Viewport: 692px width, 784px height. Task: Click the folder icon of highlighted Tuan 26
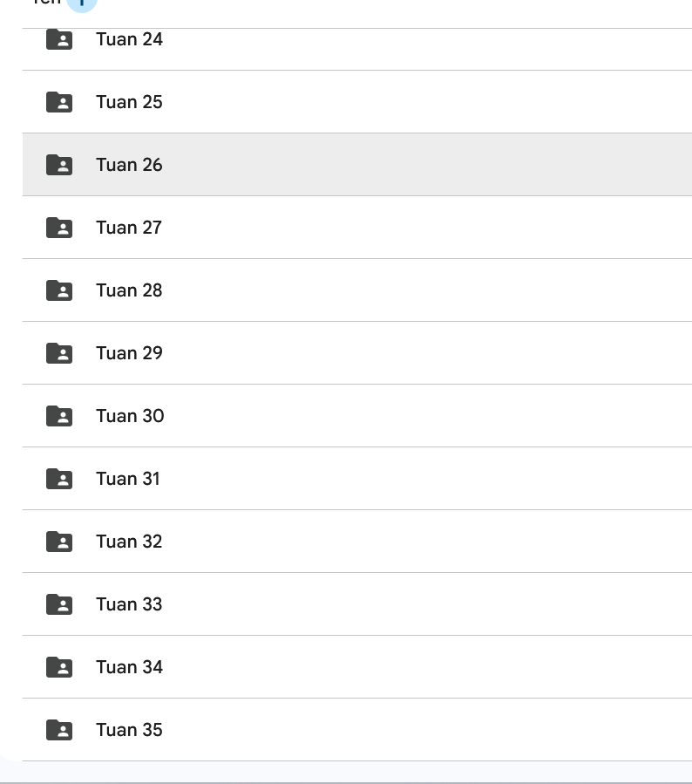pyautogui.click(x=59, y=165)
